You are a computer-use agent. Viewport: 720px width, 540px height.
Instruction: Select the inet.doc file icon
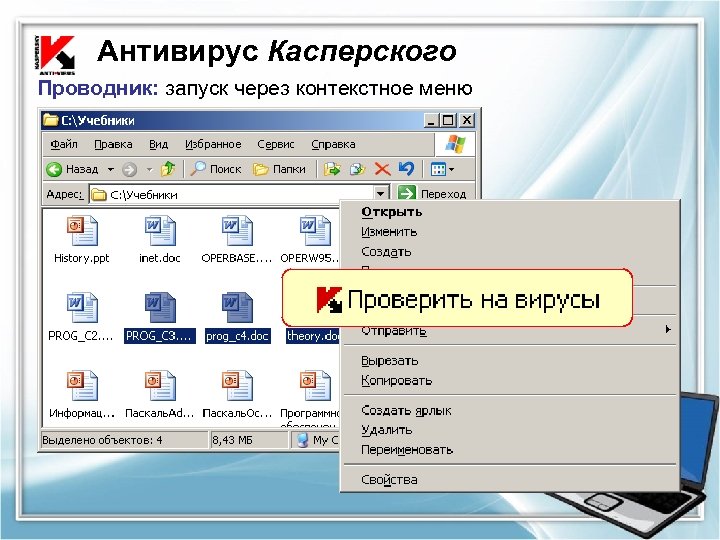pyautogui.click(x=160, y=231)
